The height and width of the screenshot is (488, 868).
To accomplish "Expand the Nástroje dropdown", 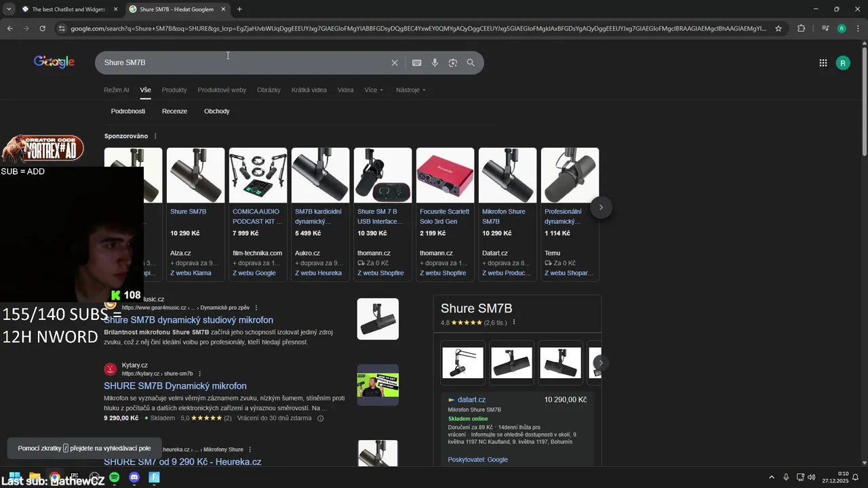I will 411,90.
